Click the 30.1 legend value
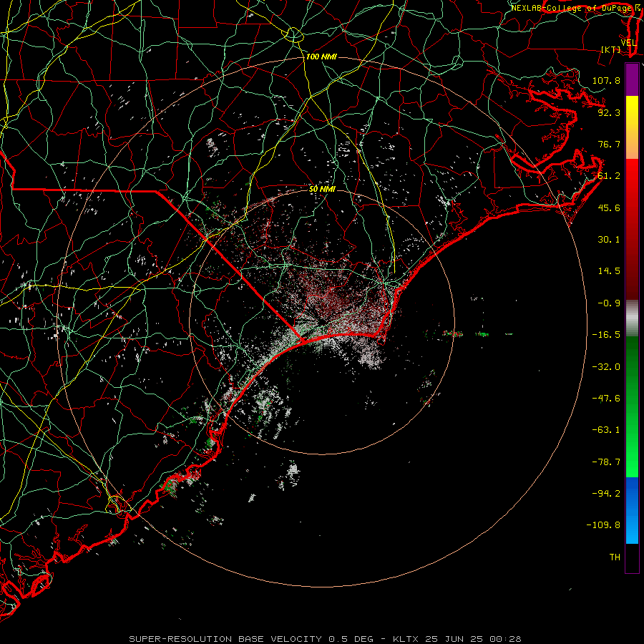This screenshot has height=644, width=644. (609, 240)
